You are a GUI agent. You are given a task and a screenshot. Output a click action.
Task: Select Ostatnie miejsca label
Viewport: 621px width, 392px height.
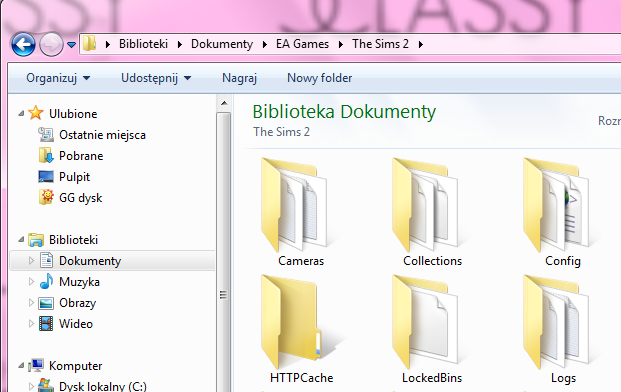[x=102, y=135]
